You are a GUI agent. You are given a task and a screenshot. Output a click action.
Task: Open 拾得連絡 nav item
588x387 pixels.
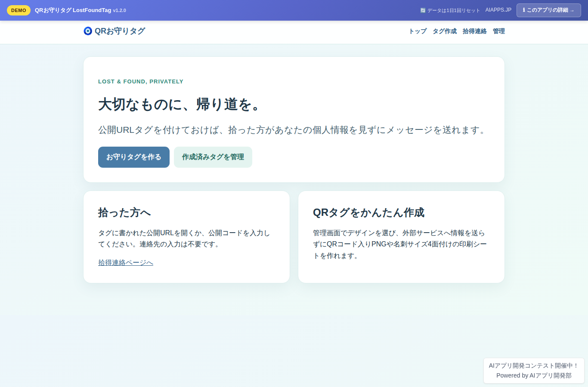(x=474, y=31)
